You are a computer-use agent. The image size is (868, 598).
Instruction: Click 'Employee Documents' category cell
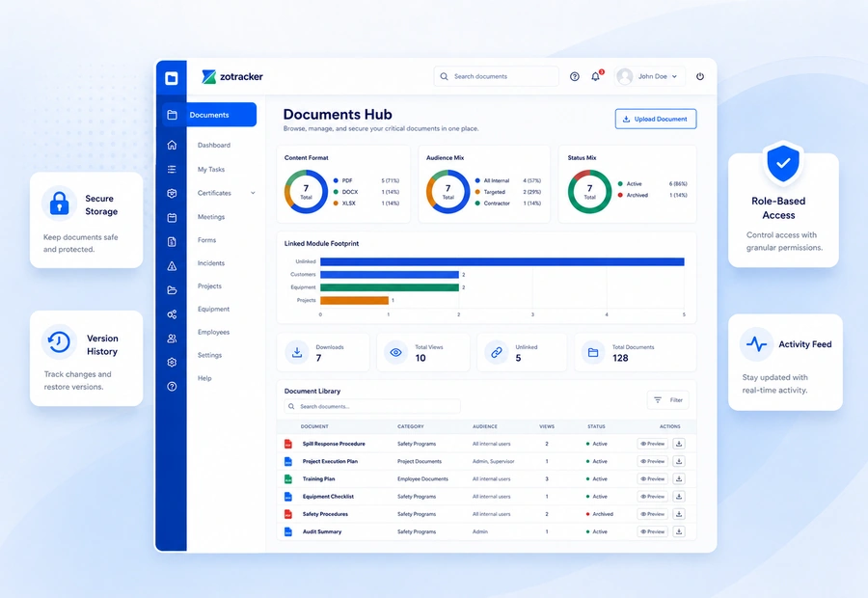(x=423, y=479)
